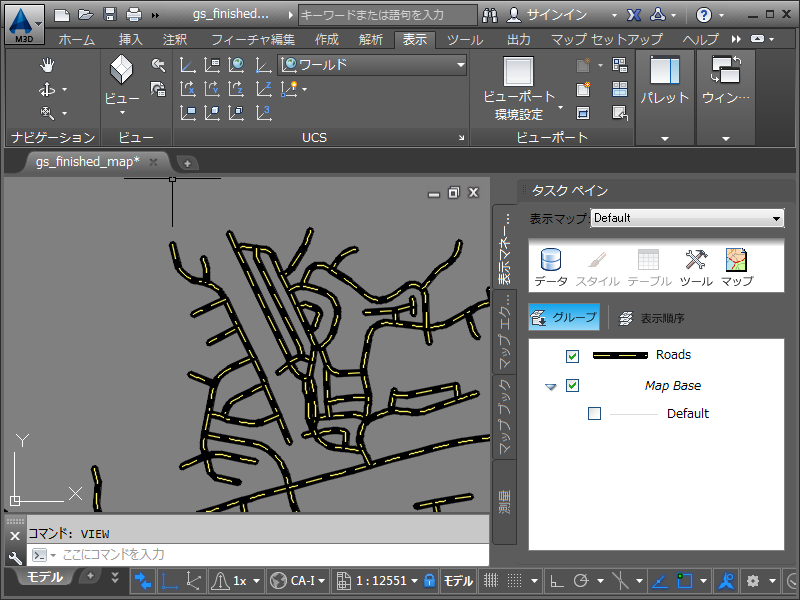Uncheck the Roads layer checkbox
This screenshot has height=600, width=800.
572,356
